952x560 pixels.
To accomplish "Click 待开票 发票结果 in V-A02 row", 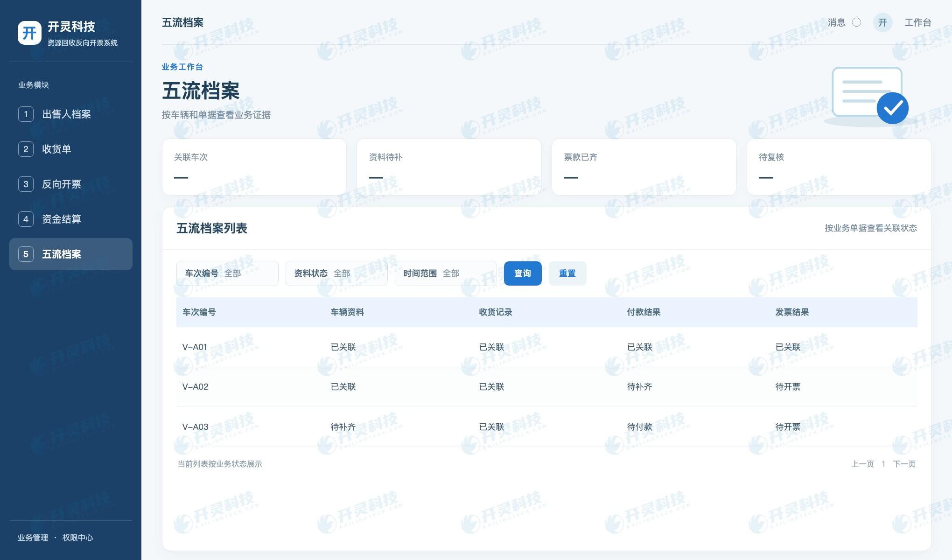I will 788,387.
